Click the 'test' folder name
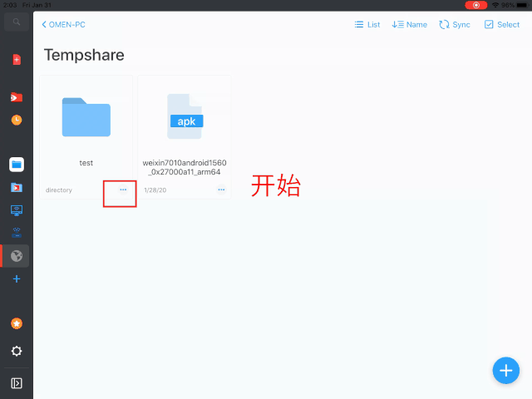Screen dimensions: 532x399 86,163
